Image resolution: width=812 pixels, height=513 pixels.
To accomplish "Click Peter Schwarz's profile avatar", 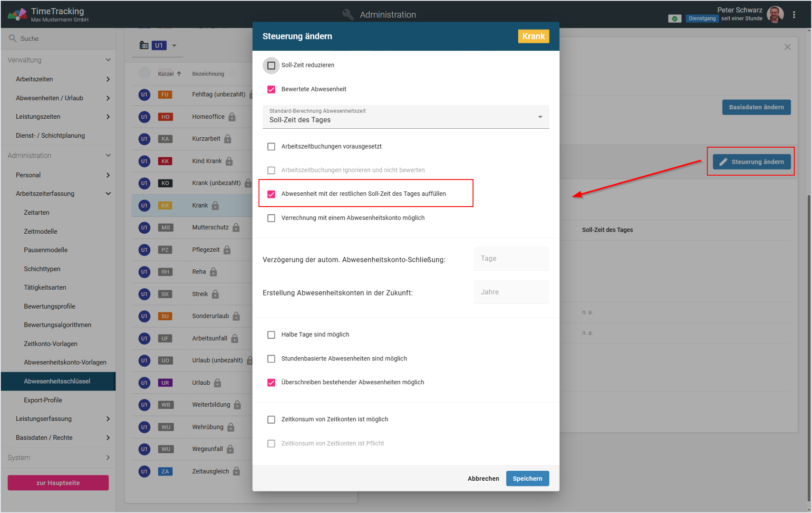I will (x=775, y=15).
